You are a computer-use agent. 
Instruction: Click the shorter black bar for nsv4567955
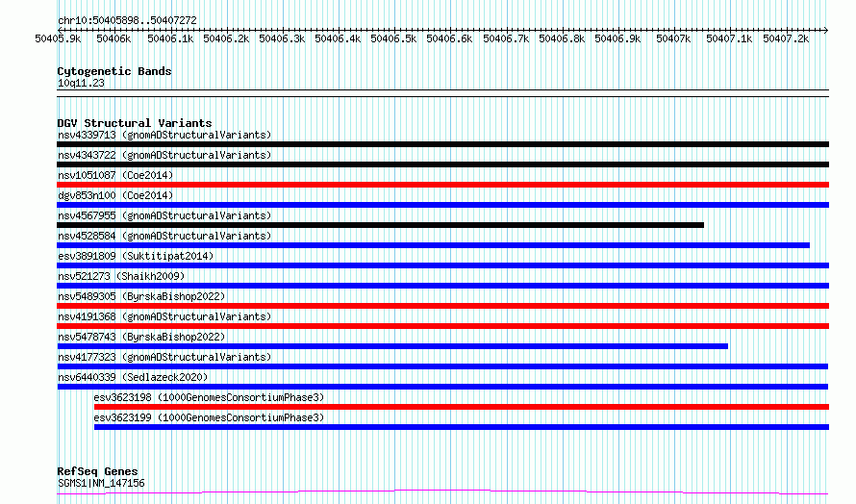(x=381, y=225)
